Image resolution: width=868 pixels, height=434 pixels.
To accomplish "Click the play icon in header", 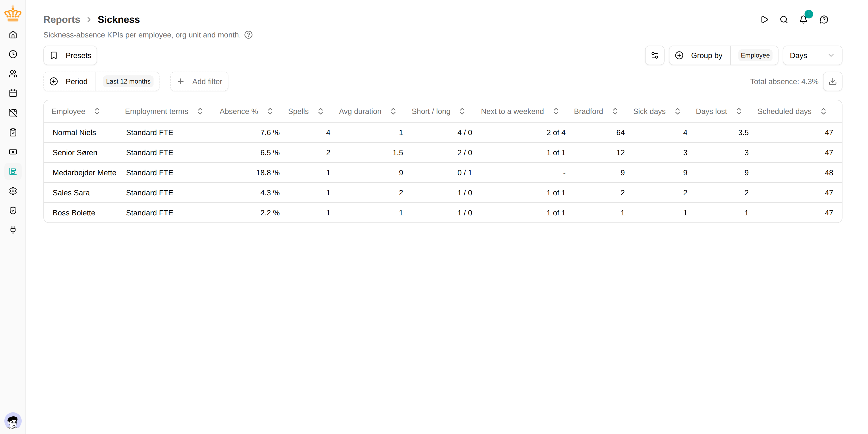I will pyautogui.click(x=765, y=20).
